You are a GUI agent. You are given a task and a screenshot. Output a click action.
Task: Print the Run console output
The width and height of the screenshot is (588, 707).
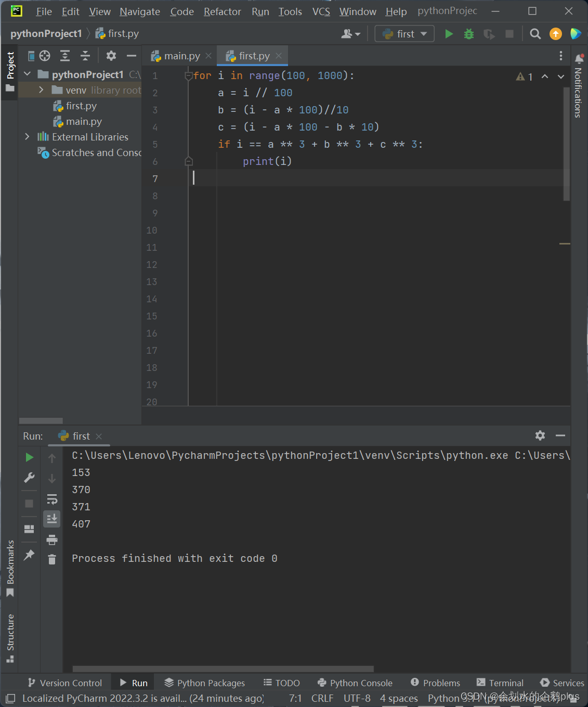click(52, 539)
